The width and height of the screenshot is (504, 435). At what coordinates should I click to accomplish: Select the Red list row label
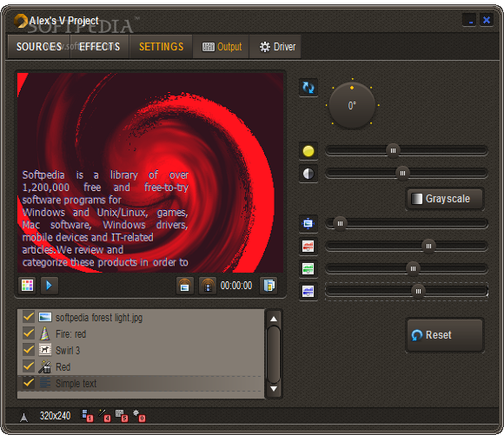tap(63, 366)
